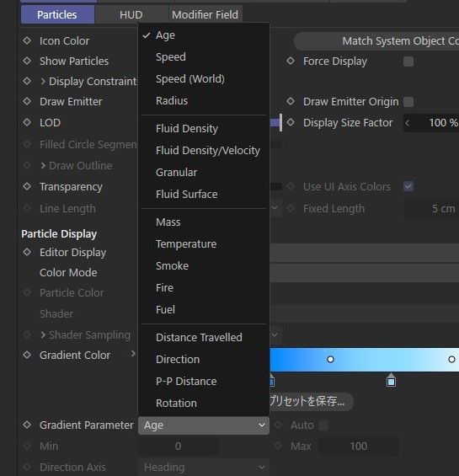Switch to the Modifier Field tab
Viewport: 459px width, 476px height.
click(x=205, y=14)
